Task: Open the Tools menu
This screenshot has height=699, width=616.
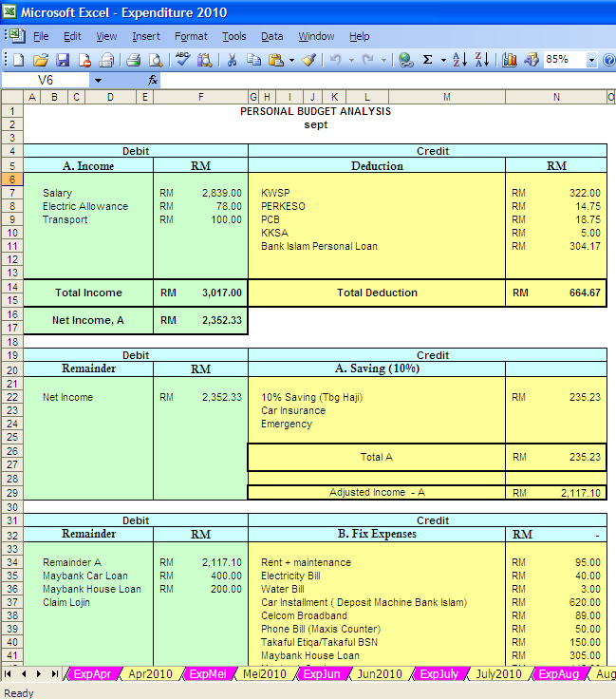Action: coord(234,36)
